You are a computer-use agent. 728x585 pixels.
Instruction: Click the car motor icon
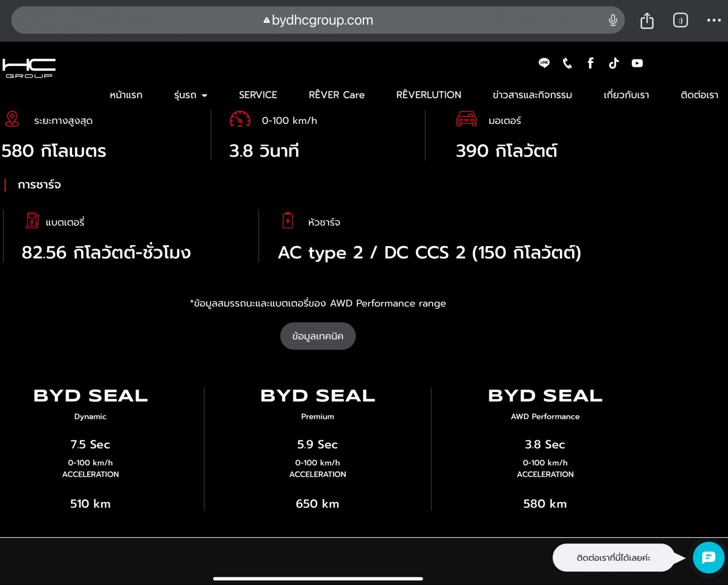click(467, 119)
